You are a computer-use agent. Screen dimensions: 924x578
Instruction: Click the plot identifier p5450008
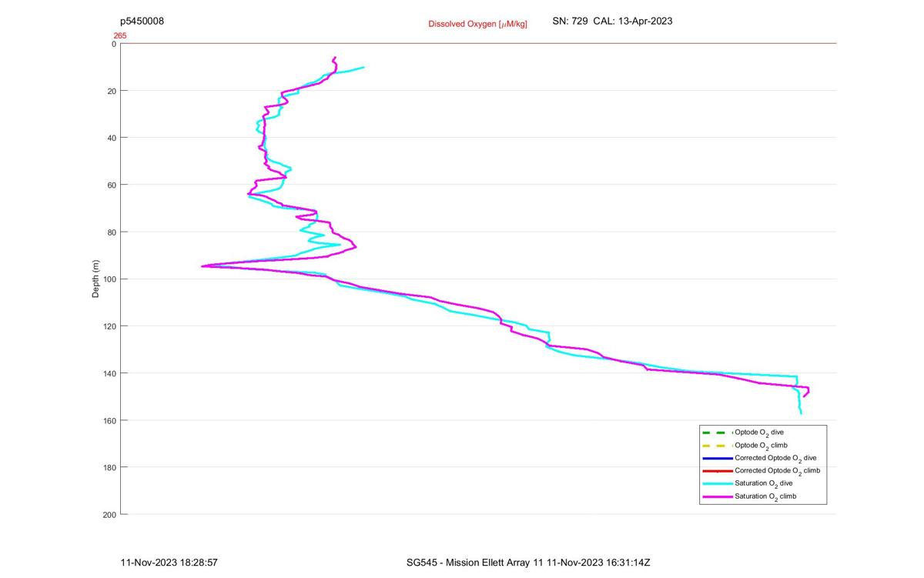[142, 22]
